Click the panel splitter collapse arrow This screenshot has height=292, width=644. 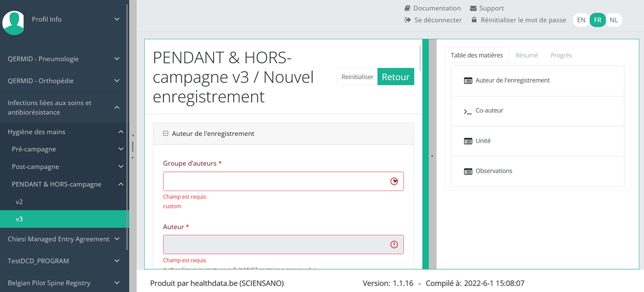(432, 156)
